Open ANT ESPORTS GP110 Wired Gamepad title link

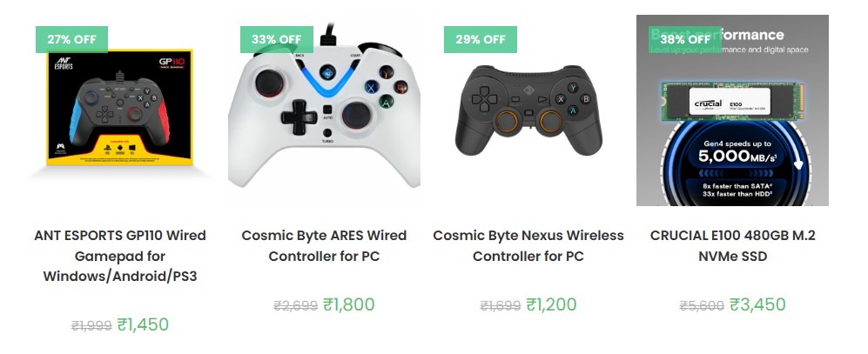120,256
